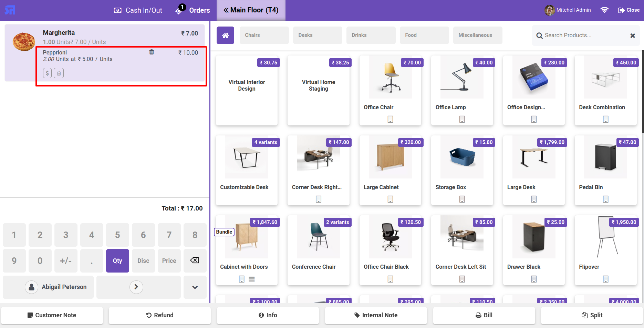Start a Refund

coord(160,315)
